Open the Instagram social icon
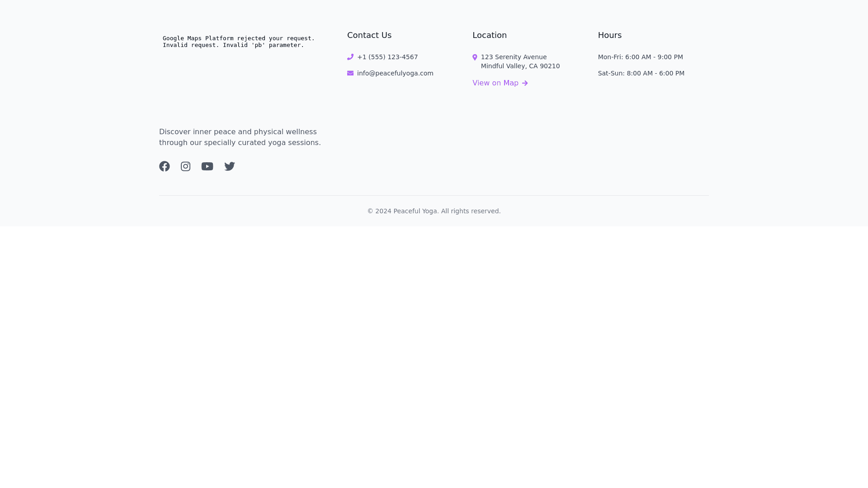 pyautogui.click(x=185, y=166)
